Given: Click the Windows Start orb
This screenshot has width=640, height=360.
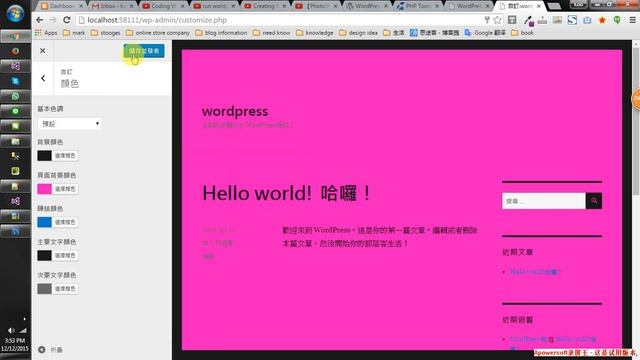Looking at the screenshot, I should [15, 13].
